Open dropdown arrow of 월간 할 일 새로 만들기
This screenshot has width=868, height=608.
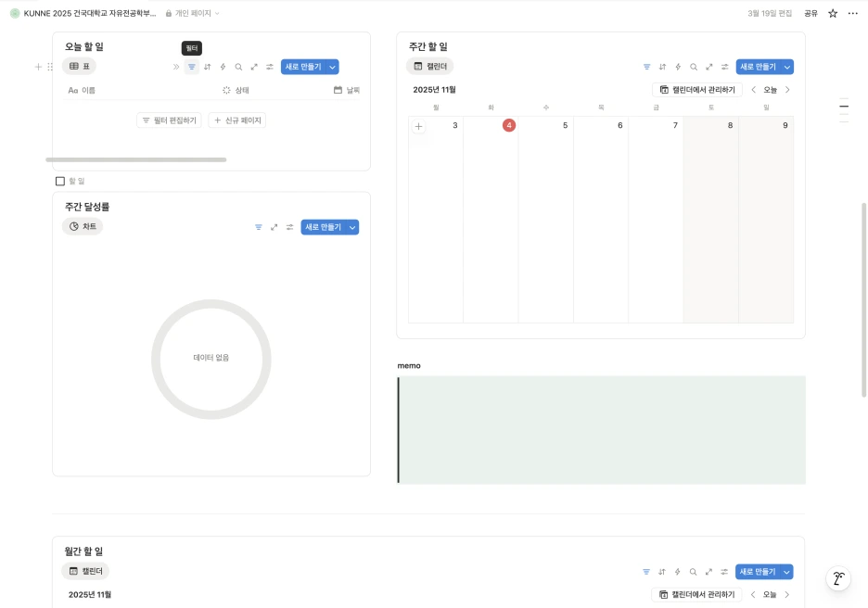coord(786,572)
